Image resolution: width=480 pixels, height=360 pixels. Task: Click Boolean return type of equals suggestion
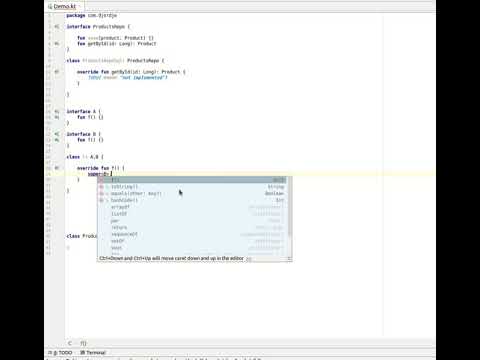pos(274,193)
